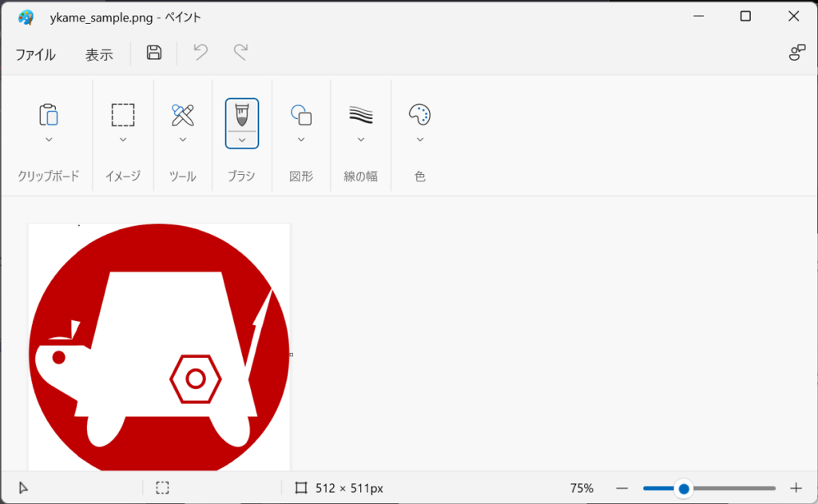Click the 75% zoom level
Viewport: 818px width, 504px height.
coord(582,488)
